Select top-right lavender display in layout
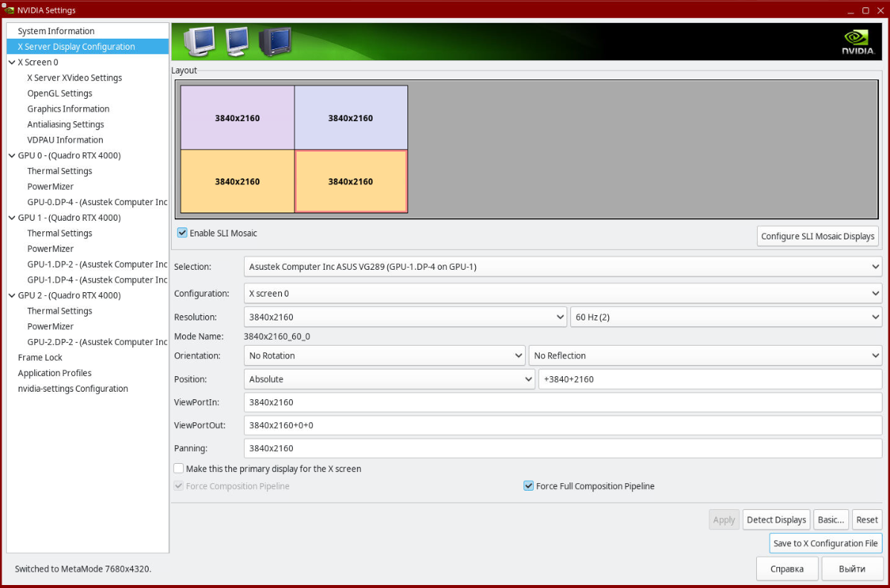Viewport: 890px width, 588px height. click(351, 118)
